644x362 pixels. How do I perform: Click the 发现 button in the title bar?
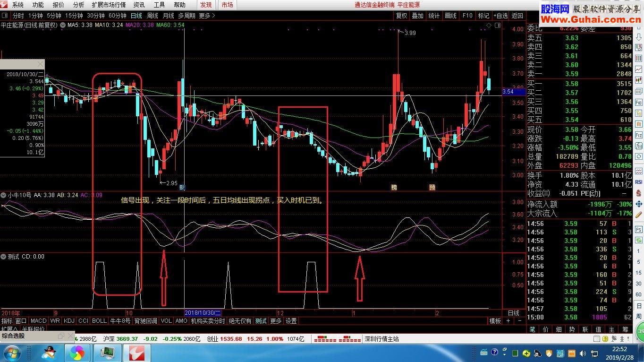(206, 5)
